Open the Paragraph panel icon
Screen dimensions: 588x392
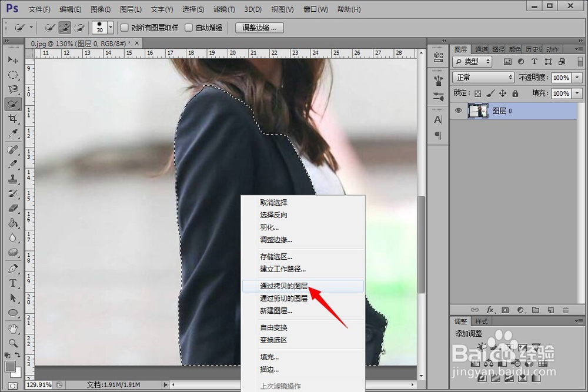[438, 135]
